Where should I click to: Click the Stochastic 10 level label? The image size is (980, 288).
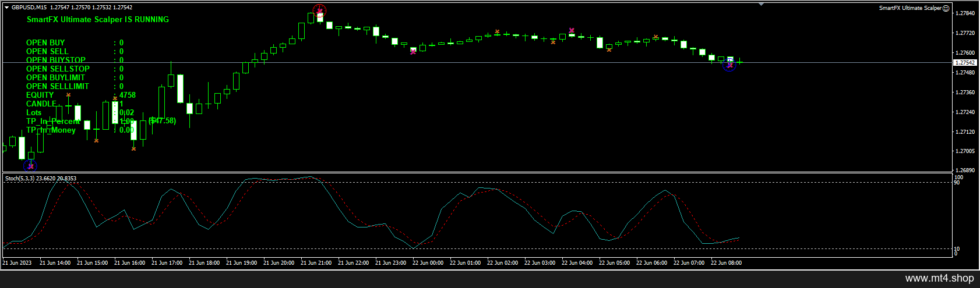pos(957,249)
